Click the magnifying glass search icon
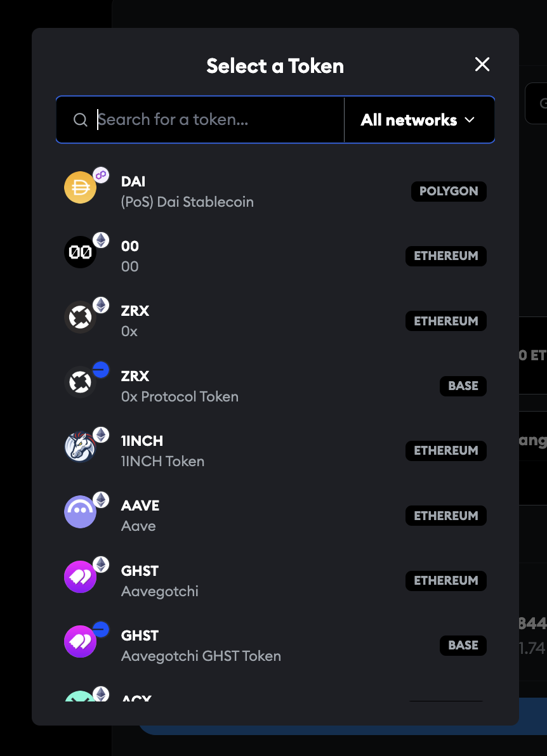This screenshot has height=756, width=547. [80, 120]
